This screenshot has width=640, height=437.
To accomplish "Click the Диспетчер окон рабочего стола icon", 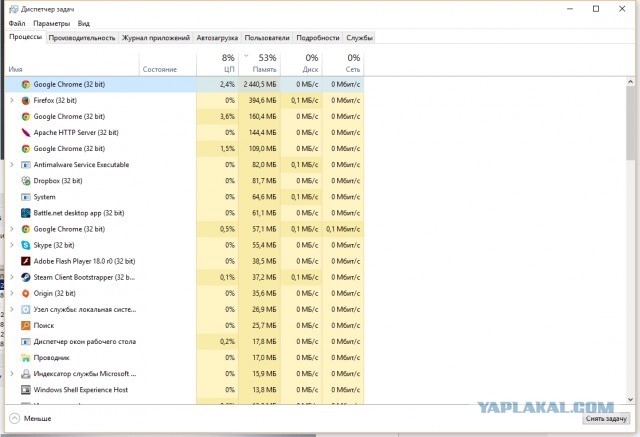I will [26, 342].
